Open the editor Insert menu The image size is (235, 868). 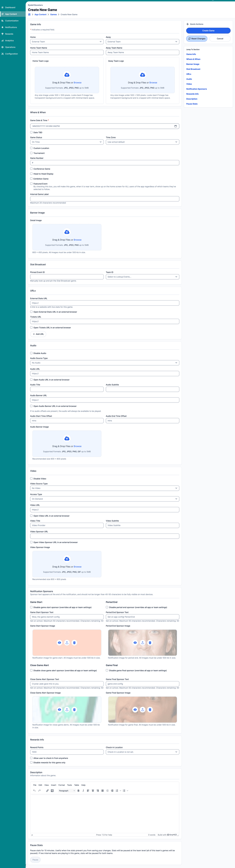pos(53,785)
